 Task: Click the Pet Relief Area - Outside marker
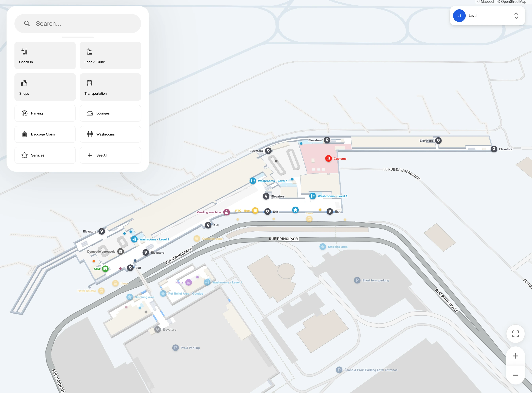tap(163, 294)
